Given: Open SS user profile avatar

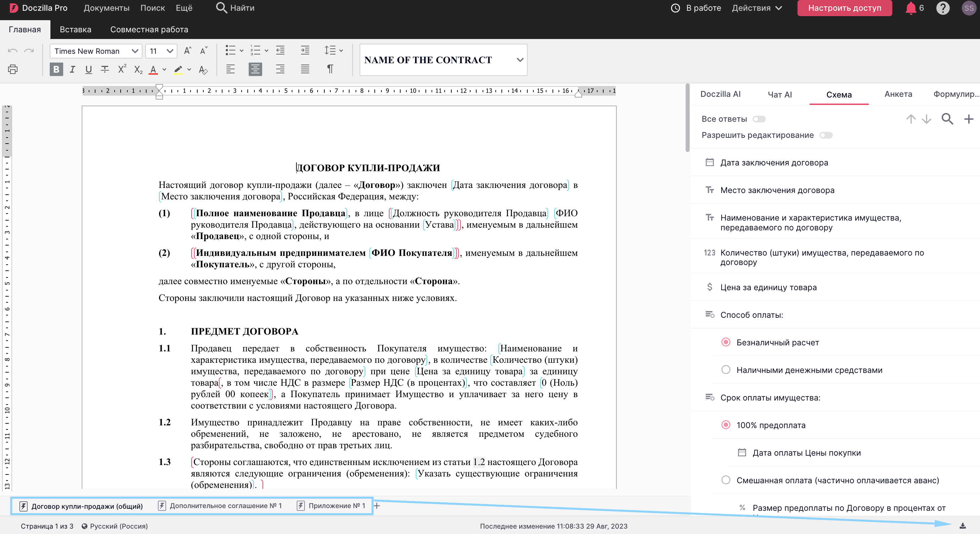Looking at the screenshot, I should [x=969, y=8].
